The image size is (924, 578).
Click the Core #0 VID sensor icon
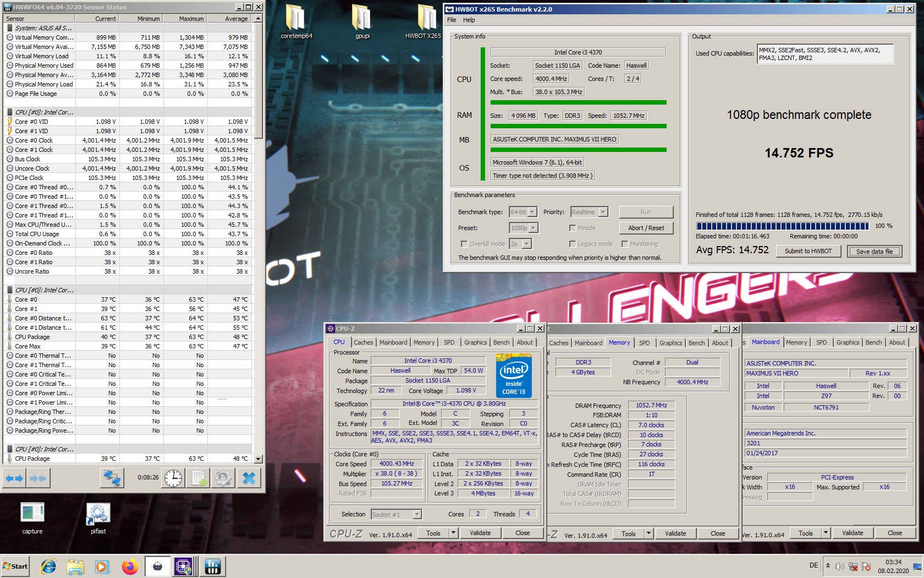pos(9,122)
